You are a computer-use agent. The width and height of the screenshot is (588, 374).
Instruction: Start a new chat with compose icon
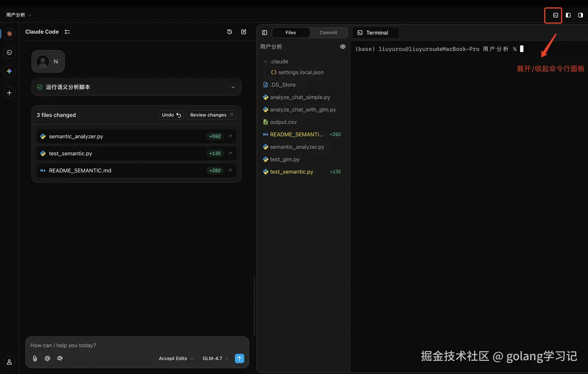(x=244, y=32)
